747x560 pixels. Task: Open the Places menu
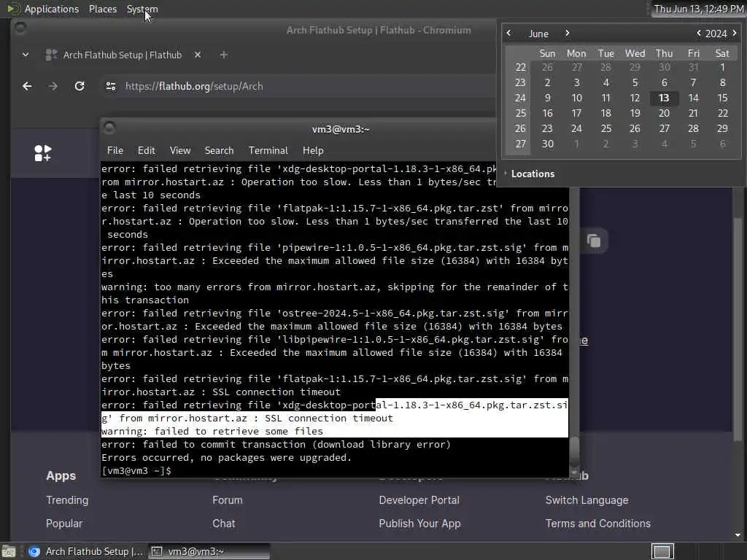[103, 9]
